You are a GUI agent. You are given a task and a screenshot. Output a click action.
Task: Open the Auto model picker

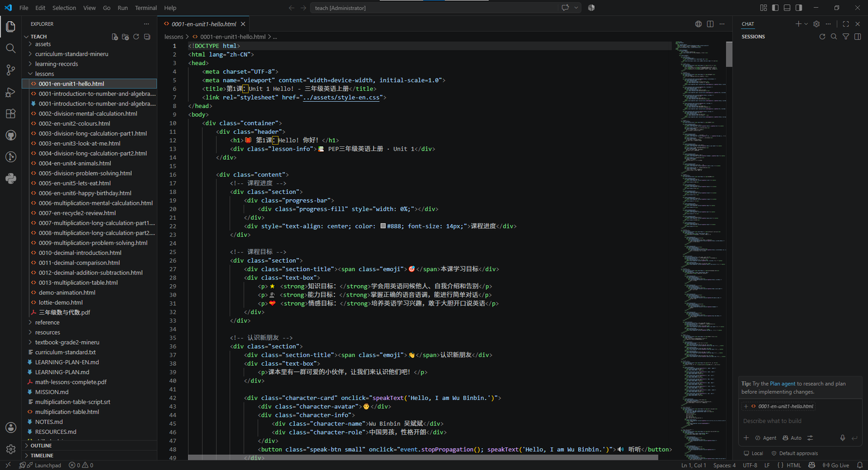pos(792,438)
